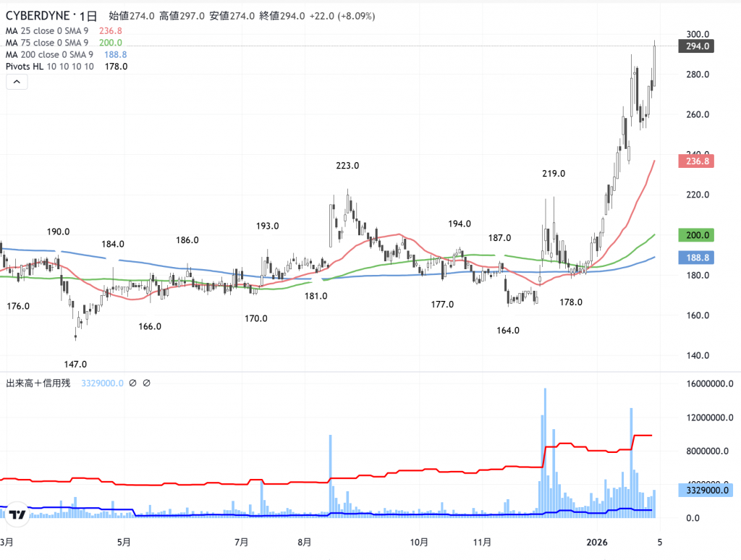Click the TradingView logo icon
Image resolution: width=741 pixels, height=560 pixels.
(18, 514)
